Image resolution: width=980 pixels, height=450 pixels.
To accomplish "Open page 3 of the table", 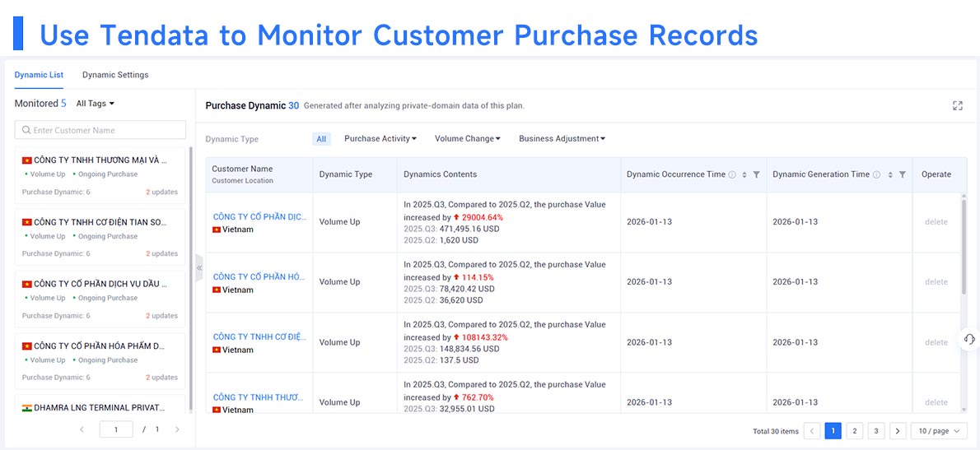I will (876, 430).
